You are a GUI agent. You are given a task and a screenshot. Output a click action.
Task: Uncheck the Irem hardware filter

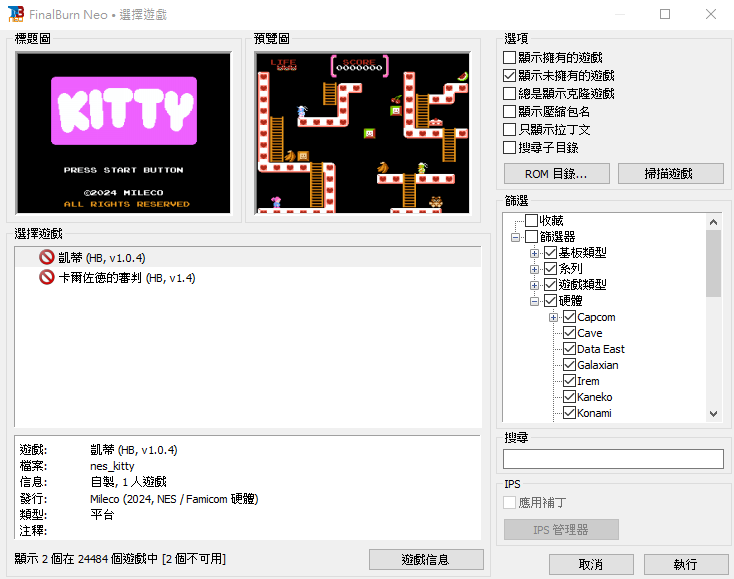point(569,381)
